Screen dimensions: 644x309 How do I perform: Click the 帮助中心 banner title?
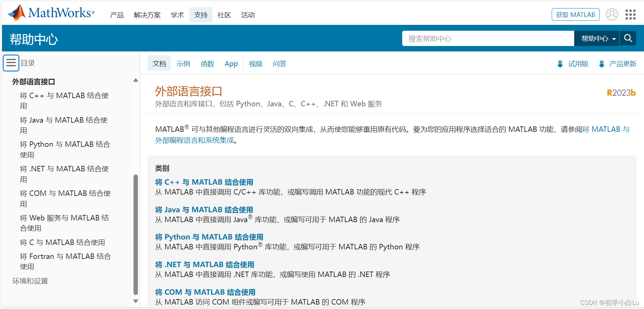coord(34,39)
